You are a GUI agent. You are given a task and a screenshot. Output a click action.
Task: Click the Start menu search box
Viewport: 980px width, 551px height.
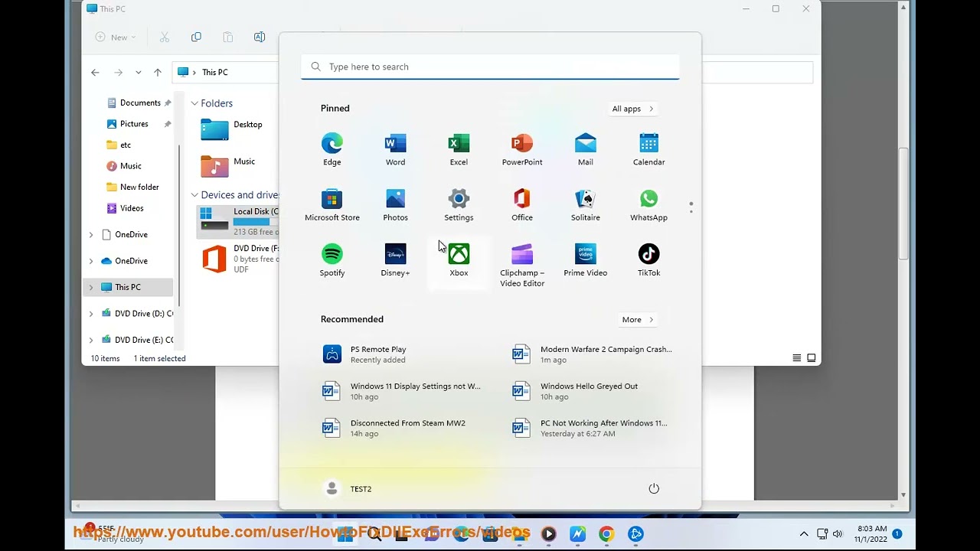click(x=490, y=67)
